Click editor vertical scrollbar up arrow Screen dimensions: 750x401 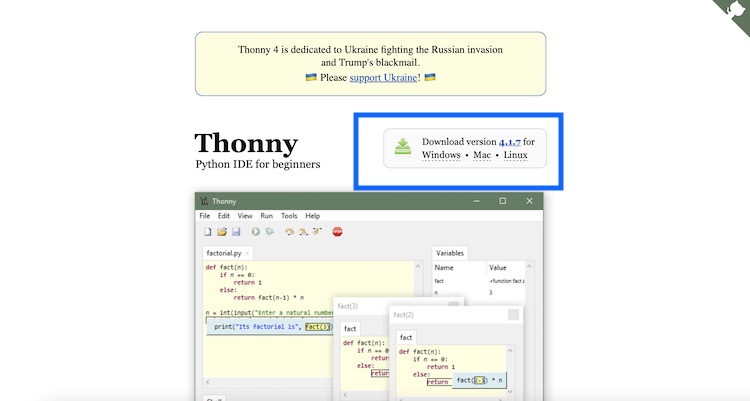[x=418, y=266]
